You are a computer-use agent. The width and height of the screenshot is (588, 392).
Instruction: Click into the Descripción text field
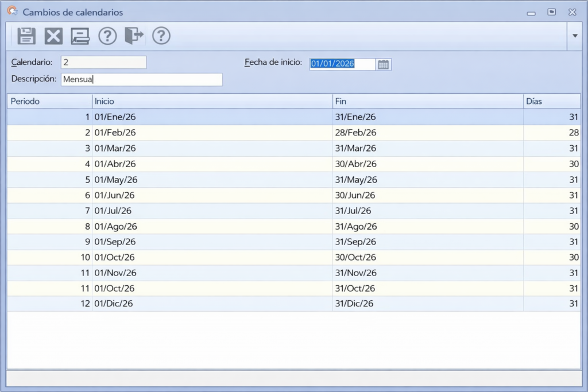[x=142, y=79]
